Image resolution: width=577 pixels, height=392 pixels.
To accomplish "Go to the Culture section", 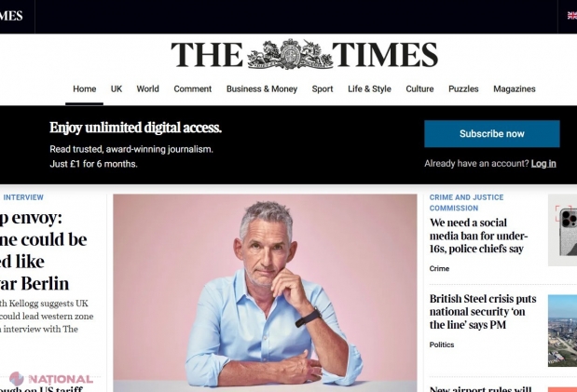I will 419,89.
